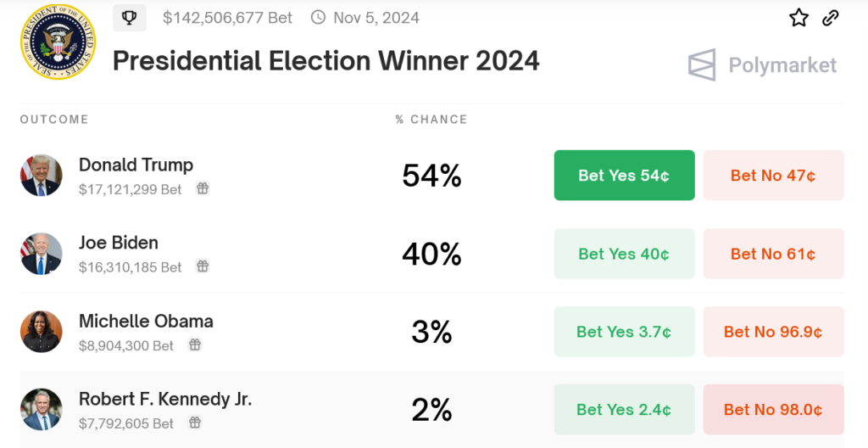
Task: Open Donald Trump's avatar photo
Action: [42, 175]
